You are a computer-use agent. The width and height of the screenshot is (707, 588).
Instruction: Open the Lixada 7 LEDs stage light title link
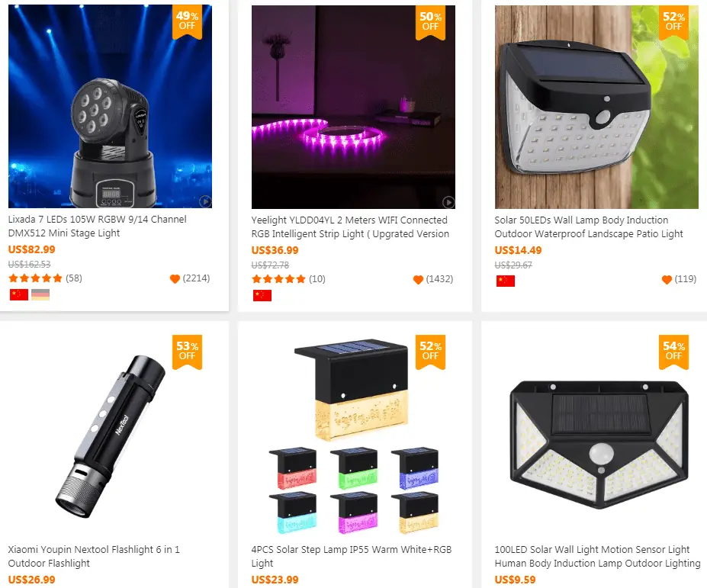click(x=98, y=226)
